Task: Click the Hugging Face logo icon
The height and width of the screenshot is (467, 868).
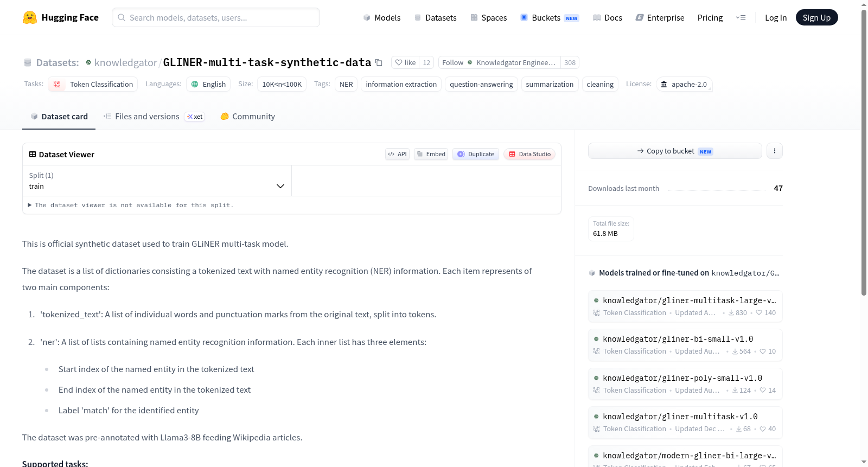Action: coord(30,17)
